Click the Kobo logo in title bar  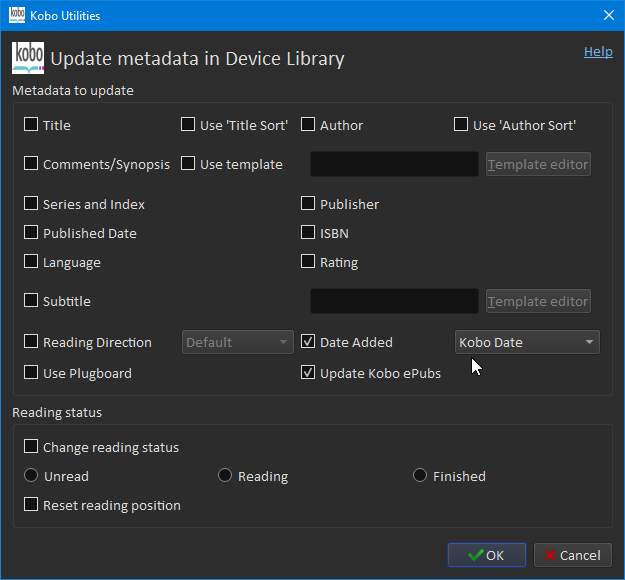pos(17,15)
